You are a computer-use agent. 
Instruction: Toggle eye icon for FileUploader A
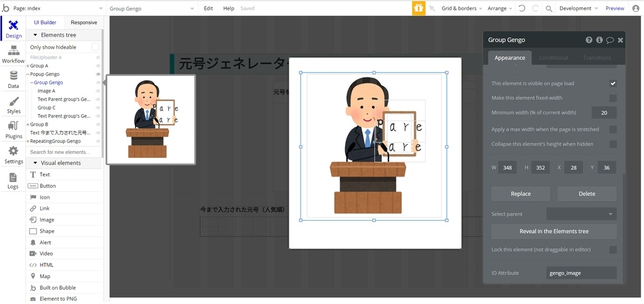[98, 57]
